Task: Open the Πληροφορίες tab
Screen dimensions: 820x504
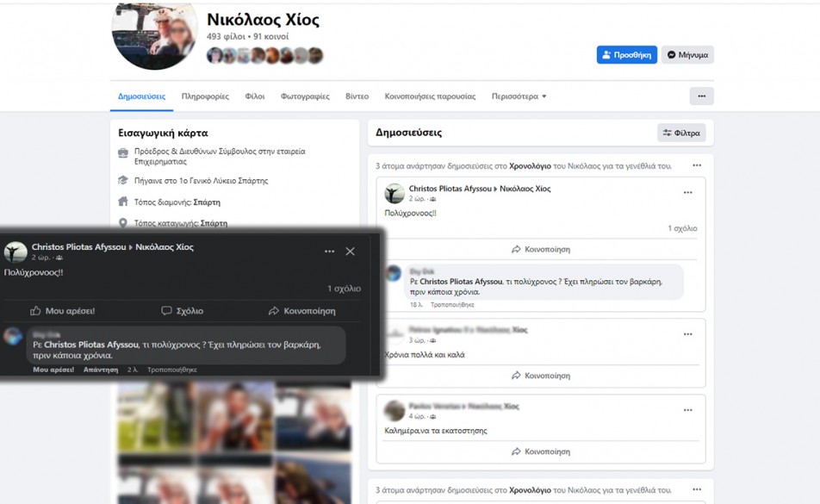Action: [205, 96]
